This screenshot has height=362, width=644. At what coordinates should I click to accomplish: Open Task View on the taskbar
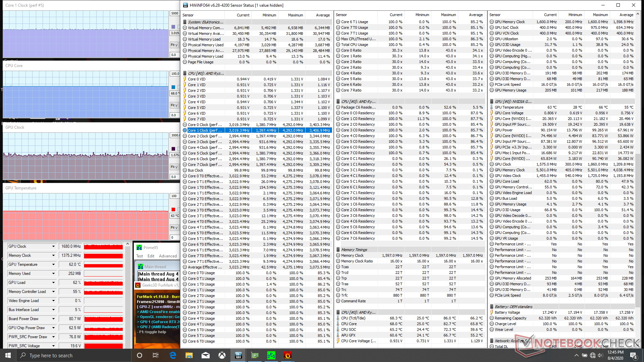click(156, 355)
